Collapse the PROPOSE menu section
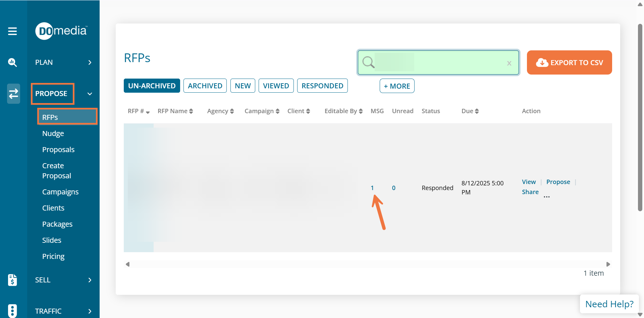 [90, 94]
